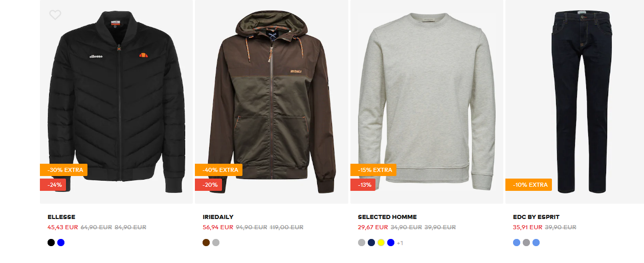Show more colors via +1 indicator
The height and width of the screenshot is (263, 644).
(x=400, y=243)
